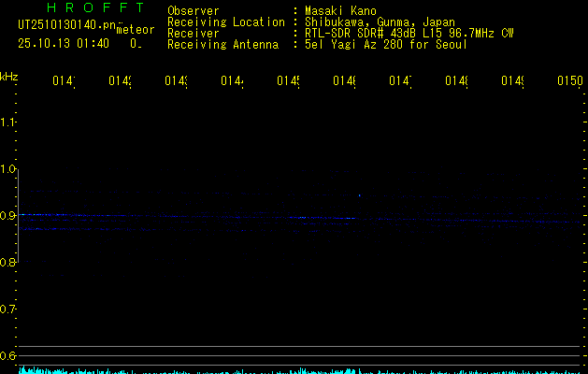This screenshot has width=588, height=374.
Task: Click the 0.7 frequency axis label
Action: point(7,309)
